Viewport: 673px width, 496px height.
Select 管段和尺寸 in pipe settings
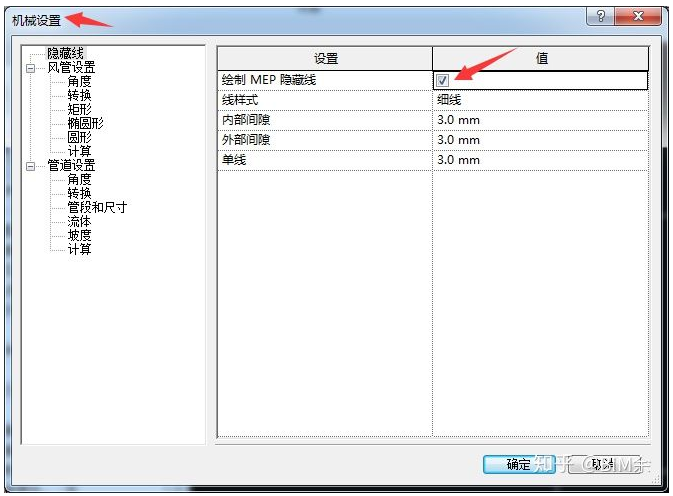tap(97, 207)
